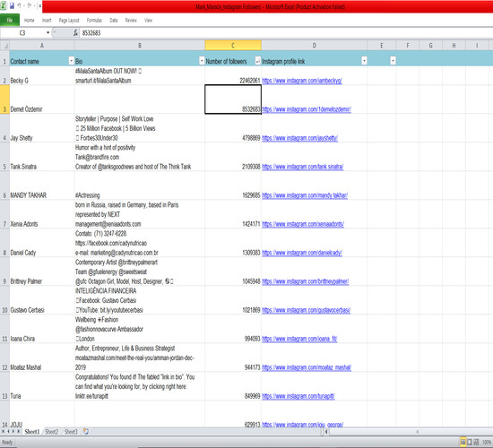The height and width of the screenshot is (448, 493).
Task: Click the Insert Function fx icon
Action: pos(75,32)
